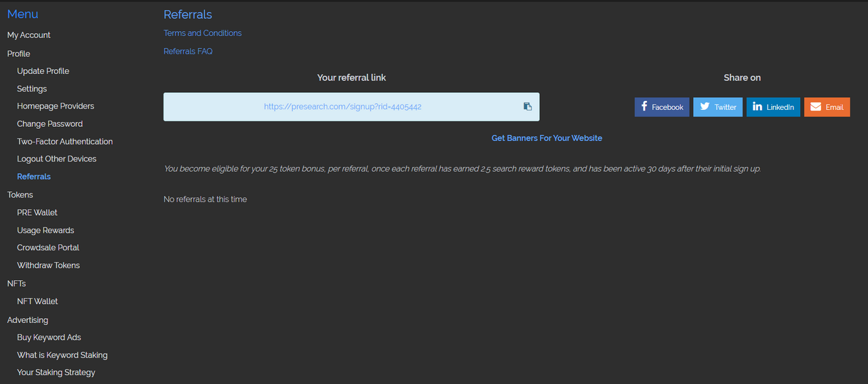
Task: Open the Advertising menu section
Action: [x=28, y=320]
